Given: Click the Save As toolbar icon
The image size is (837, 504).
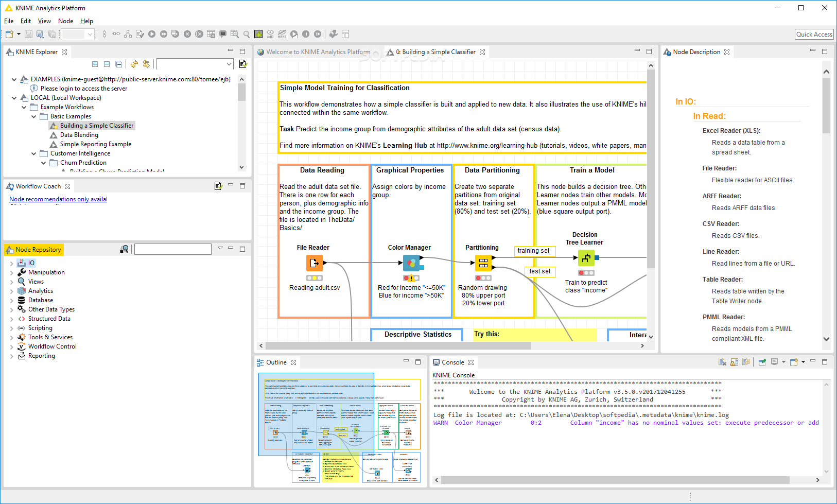Looking at the screenshot, I should coord(40,34).
